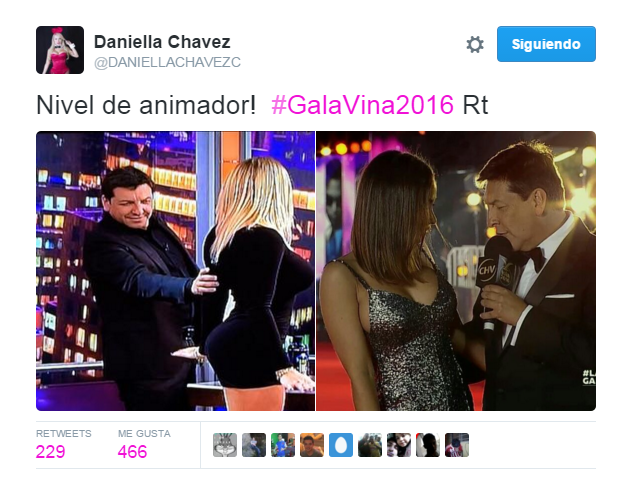Click the second liker avatar

coord(254,445)
